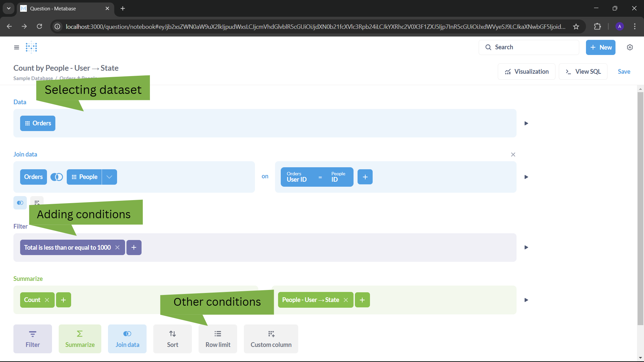The height and width of the screenshot is (362, 644).
Task: Change the join equals operator
Action: pos(320,177)
